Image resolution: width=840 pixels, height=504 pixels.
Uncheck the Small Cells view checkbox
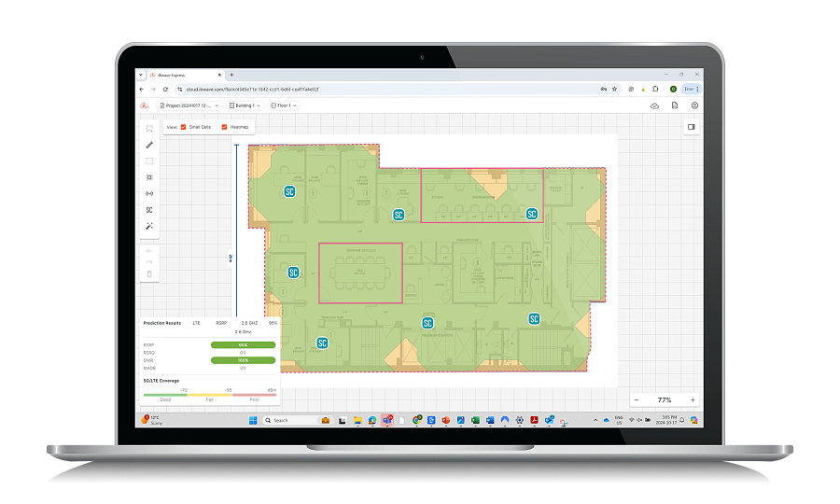(183, 127)
